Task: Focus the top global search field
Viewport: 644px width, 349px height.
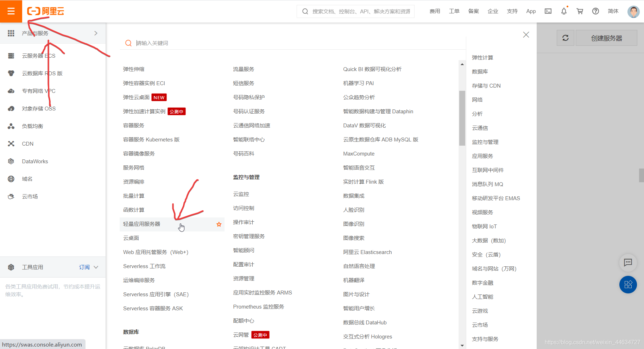Action: coord(356,11)
